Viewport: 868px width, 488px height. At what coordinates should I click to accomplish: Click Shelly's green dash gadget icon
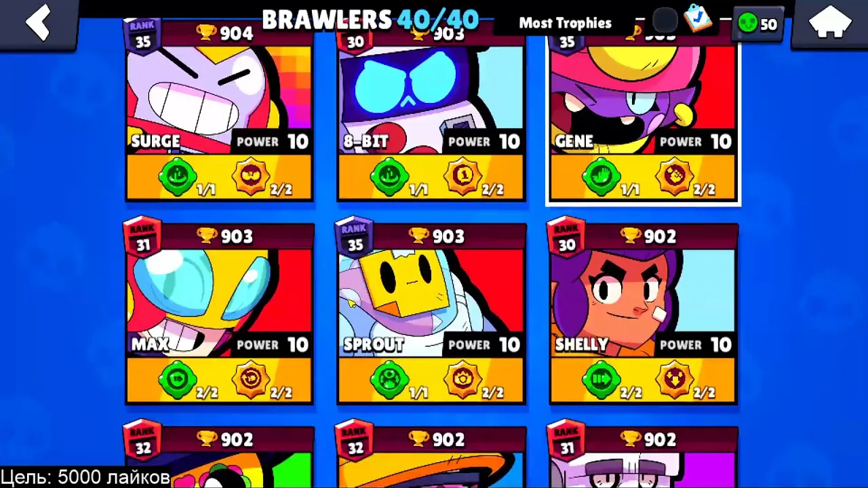point(601,380)
